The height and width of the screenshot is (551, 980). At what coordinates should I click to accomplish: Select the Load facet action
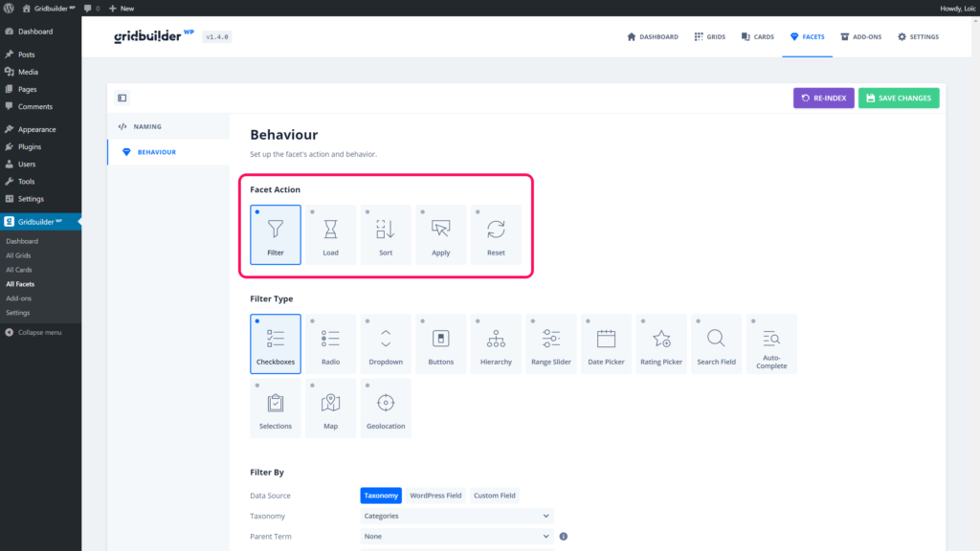[330, 234]
